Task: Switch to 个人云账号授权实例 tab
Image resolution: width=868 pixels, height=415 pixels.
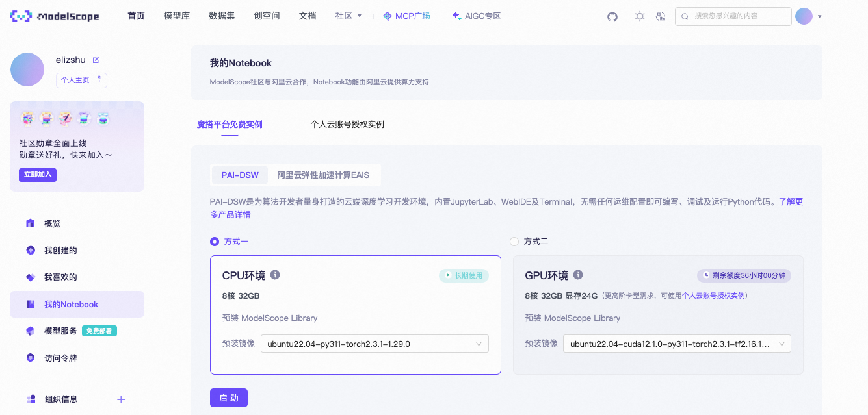Action: coord(347,124)
